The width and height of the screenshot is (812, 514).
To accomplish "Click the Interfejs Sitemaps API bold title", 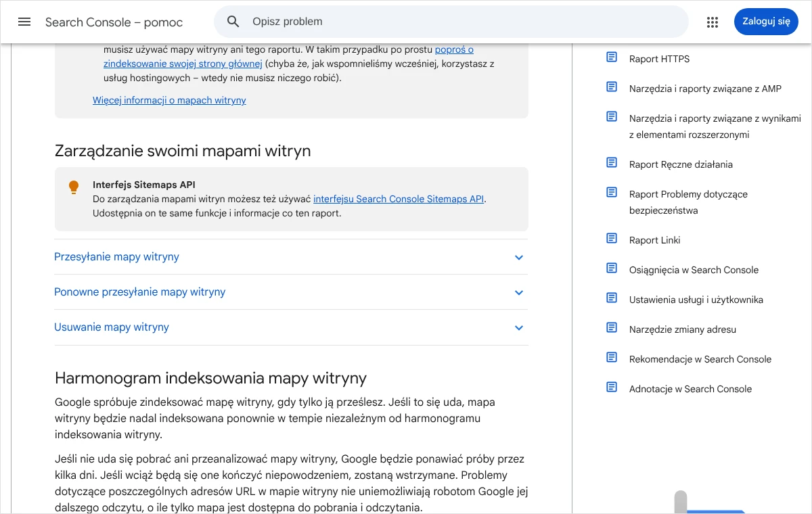I will (144, 185).
